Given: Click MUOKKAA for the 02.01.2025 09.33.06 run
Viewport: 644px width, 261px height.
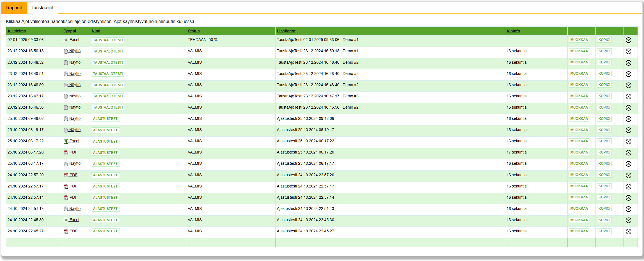Looking at the screenshot, I should tap(579, 40).
